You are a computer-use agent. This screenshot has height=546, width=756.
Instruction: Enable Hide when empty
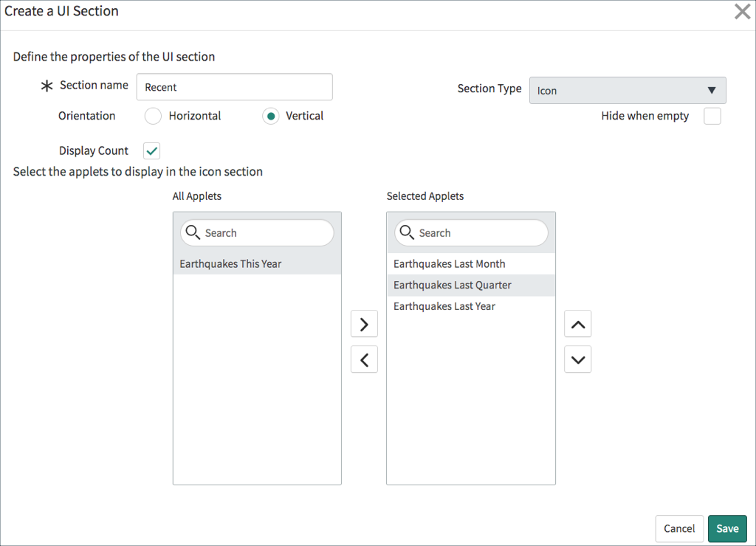(x=712, y=116)
